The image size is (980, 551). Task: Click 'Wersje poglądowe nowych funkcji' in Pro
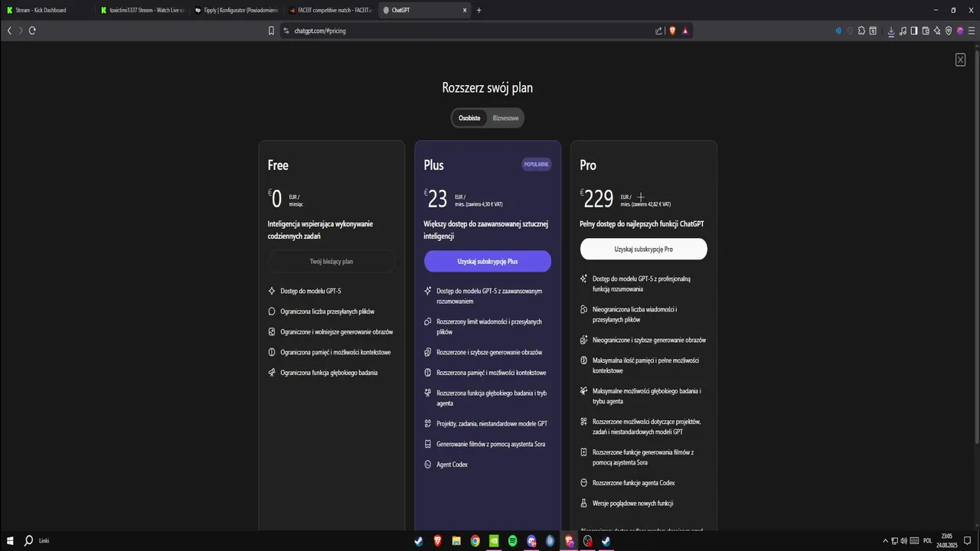pyautogui.click(x=632, y=503)
